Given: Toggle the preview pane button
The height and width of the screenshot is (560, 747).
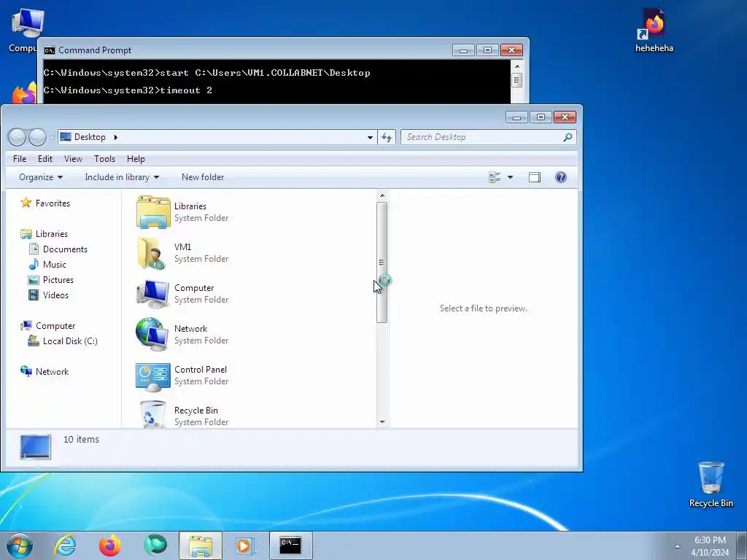Looking at the screenshot, I should tap(535, 177).
